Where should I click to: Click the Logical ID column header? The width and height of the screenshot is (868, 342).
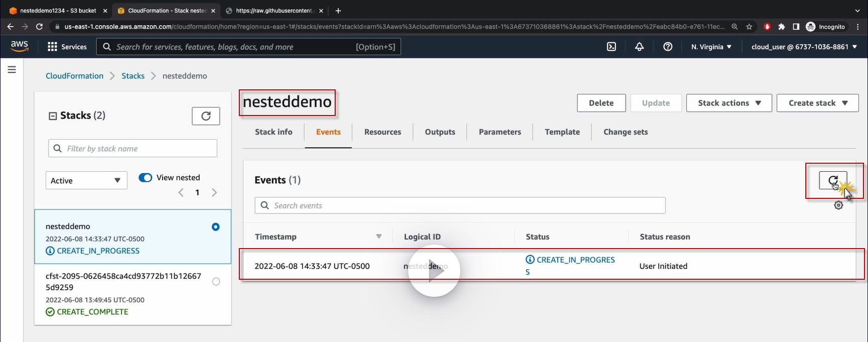[x=422, y=237]
